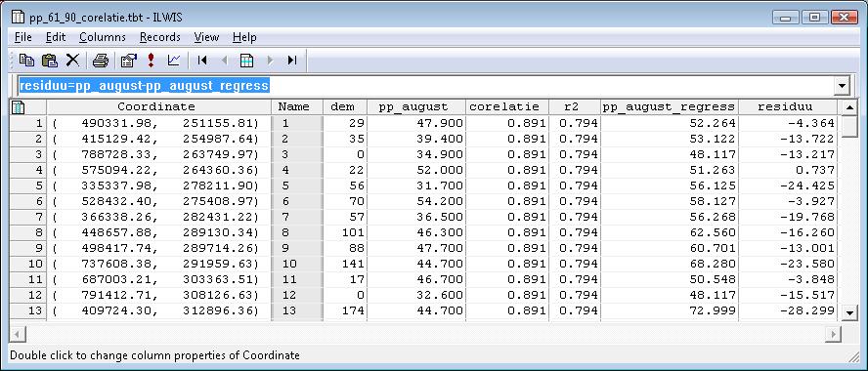Click the residuu formula command line field
Viewport: 868px width, 371px height.
426,86
